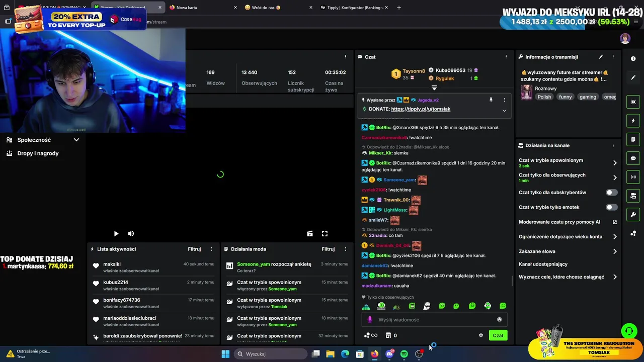The height and width of the screenshot is (362, 644).
Task: Edit stream info with the pencil icon
Action: [x=601, y=57]
